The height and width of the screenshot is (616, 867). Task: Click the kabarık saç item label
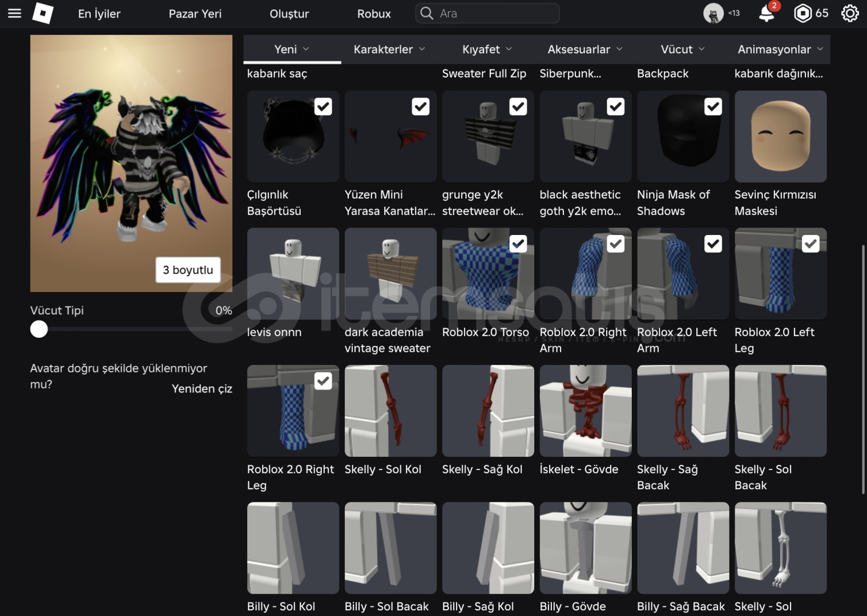click(277, 74)
